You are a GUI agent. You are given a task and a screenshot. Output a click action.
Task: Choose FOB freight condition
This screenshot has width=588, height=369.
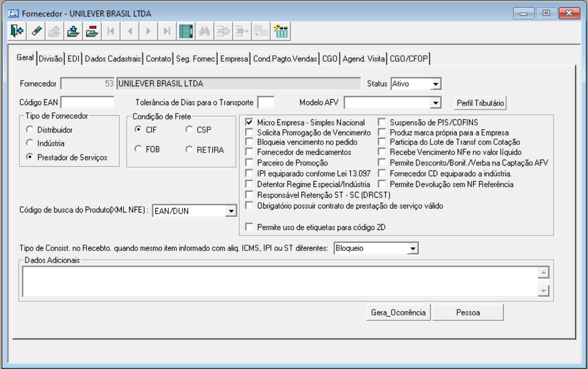pyautogui.click(x=138, y=149)
